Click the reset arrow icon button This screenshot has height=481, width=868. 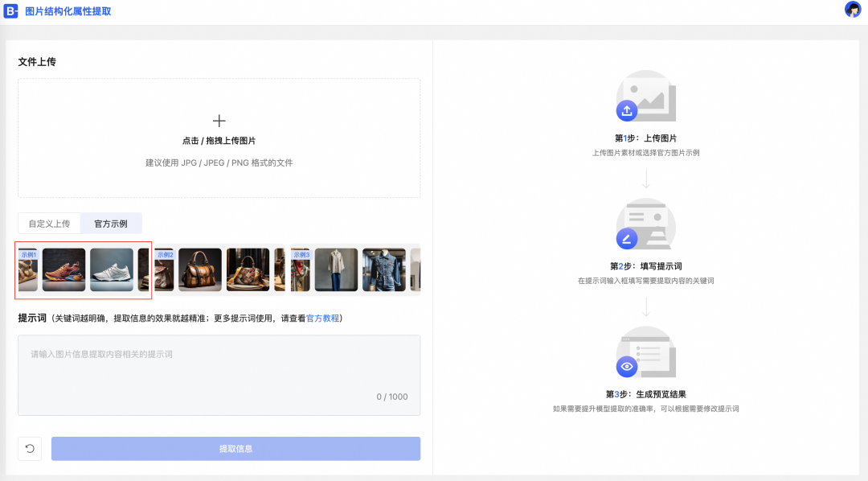tap(30, 449)
